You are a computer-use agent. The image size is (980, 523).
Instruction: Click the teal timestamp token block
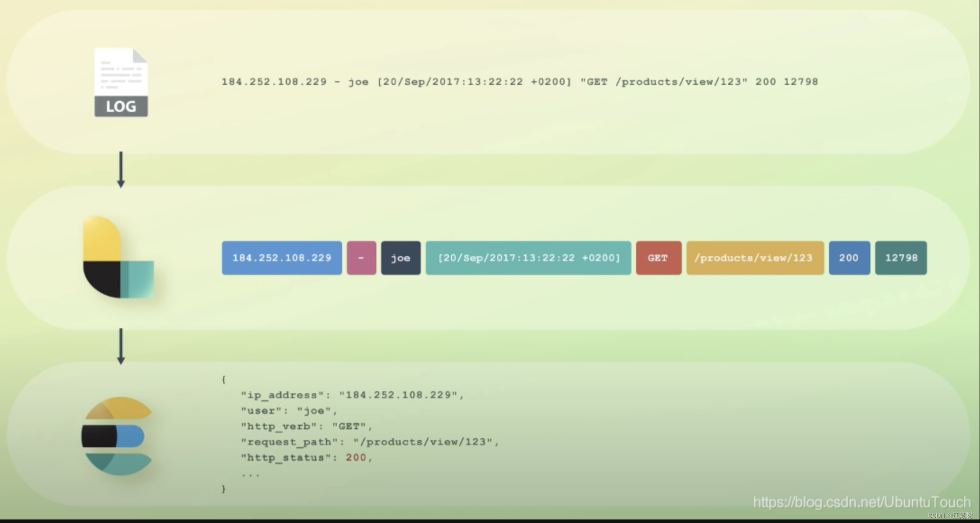(528, 258)
